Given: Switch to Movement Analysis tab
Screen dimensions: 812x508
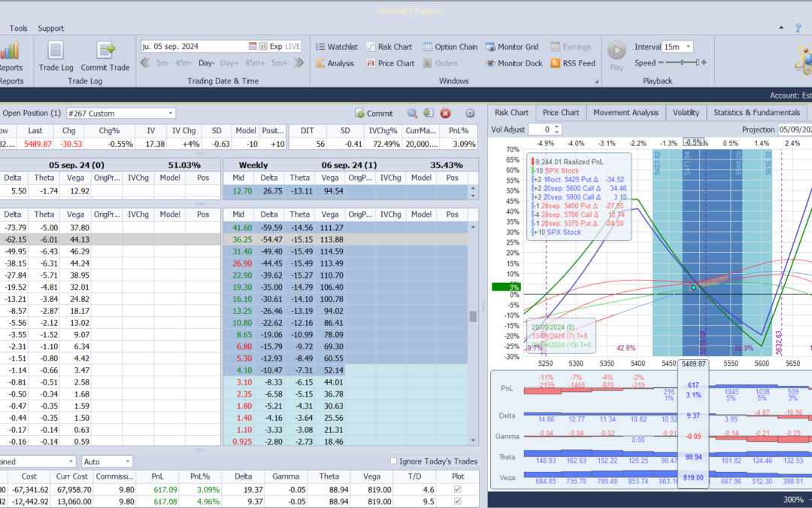Looking at the screenshot, I should point(626,112).
